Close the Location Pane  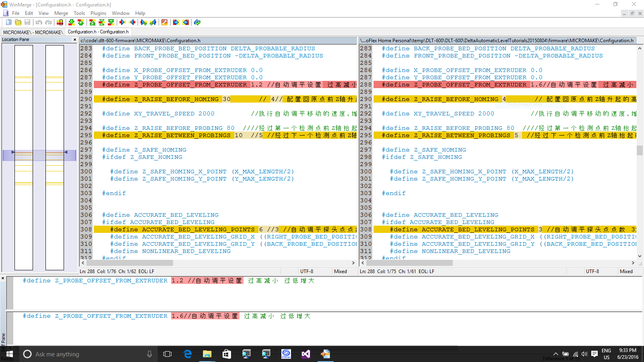75,39
